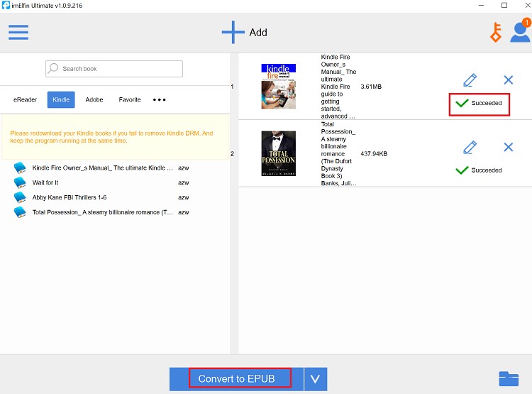The image size is (532, 394).
Task: Click the book icon beside Wait for It
Action: coord(20,182)
